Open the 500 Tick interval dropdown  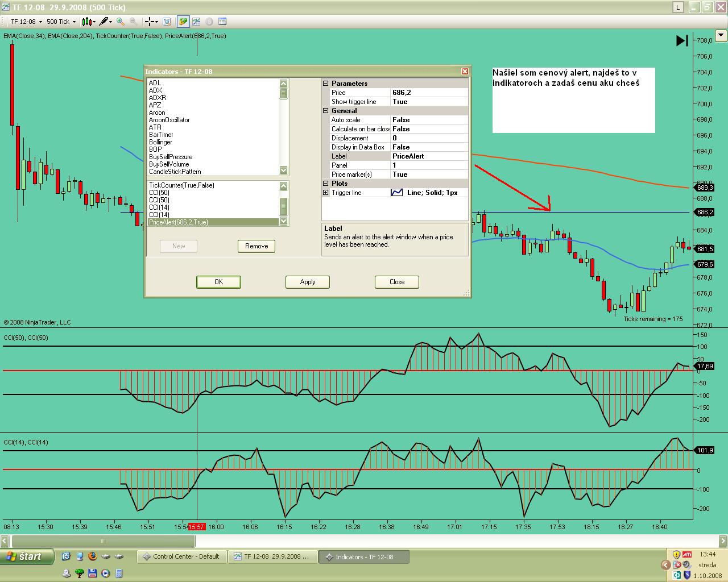[61, 22]
